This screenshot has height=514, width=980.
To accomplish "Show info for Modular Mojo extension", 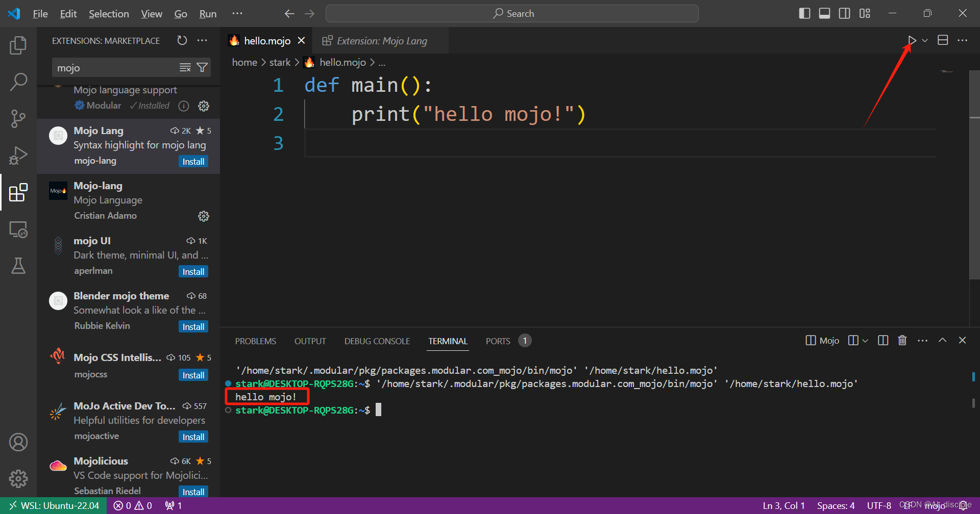I will click(x=184, y=106).
